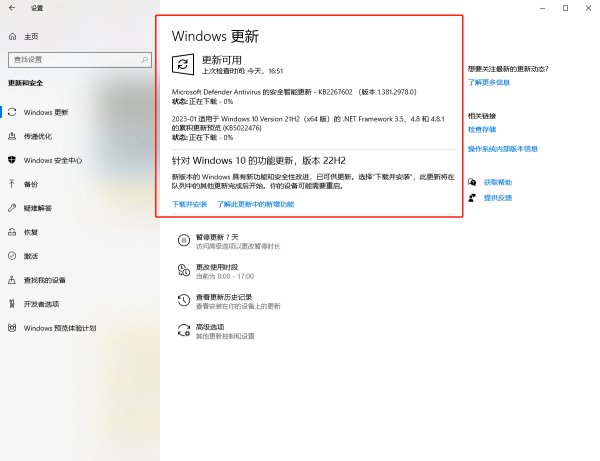Minimize the settings window
The height and width of the screenshot is (461, 600).
[x=543, y=8]
